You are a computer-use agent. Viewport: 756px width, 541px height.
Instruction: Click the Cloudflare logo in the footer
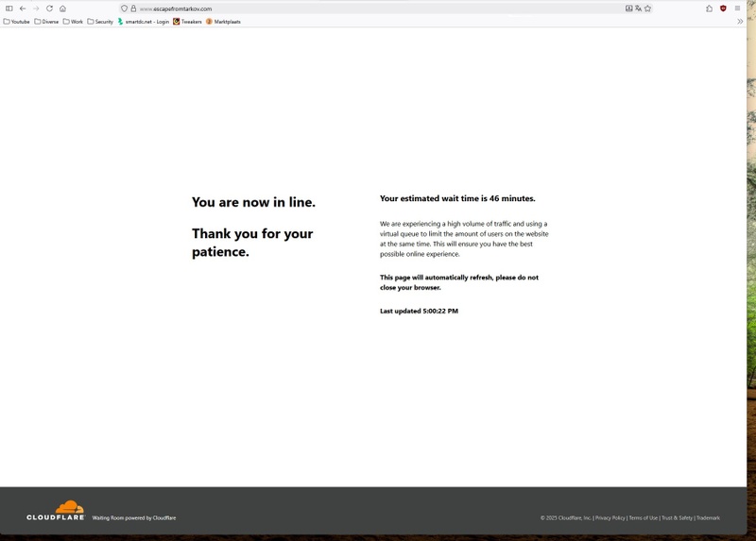pos(56,511)
